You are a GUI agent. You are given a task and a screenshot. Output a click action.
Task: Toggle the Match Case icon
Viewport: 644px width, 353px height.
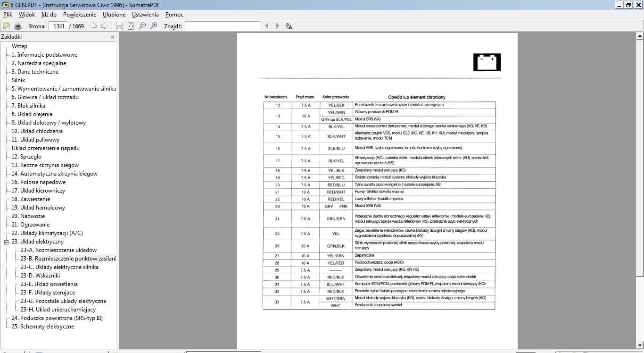pos(289,26)
